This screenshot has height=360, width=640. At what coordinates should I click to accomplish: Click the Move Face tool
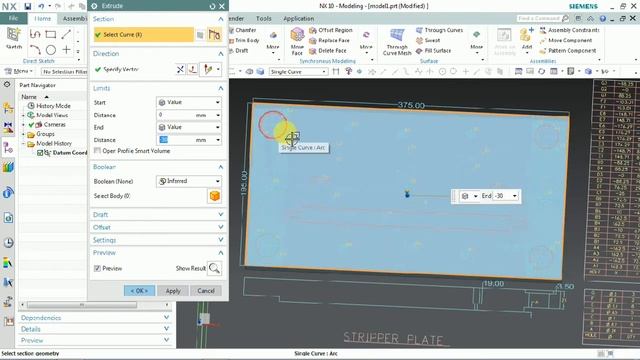click(297, 41)
